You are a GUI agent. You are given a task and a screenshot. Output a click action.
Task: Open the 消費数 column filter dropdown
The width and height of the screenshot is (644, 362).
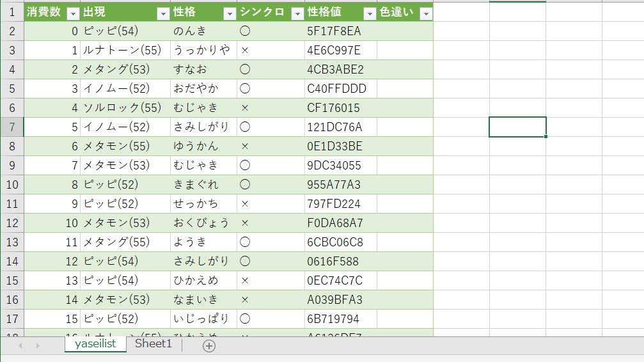click(73, 14)
